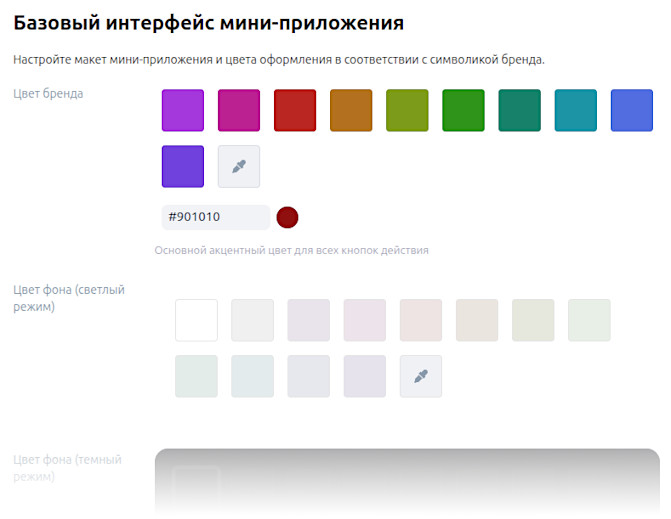Click the #901010 hex color field
The width and height of the screenshot is (671, 519).
coord(215,217)
